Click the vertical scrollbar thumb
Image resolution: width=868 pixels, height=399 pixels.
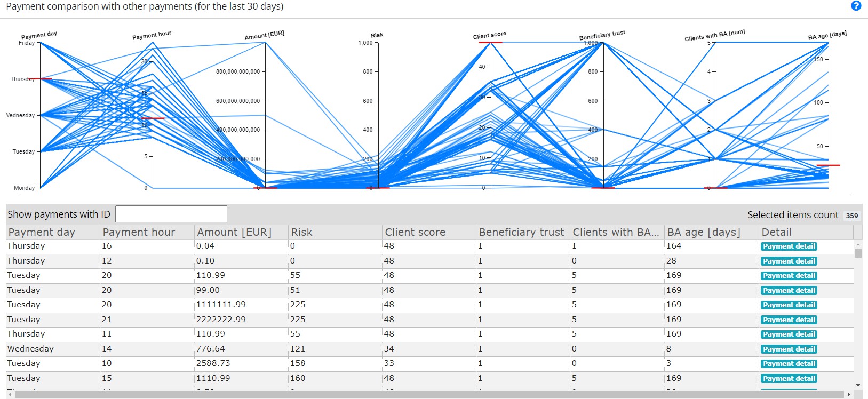point(858,253)
